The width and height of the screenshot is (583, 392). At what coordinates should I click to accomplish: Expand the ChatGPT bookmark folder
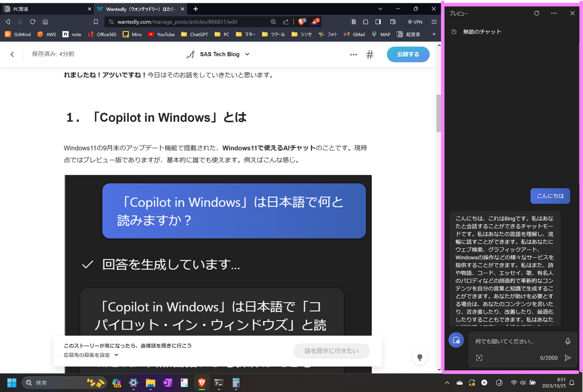[x=194, y=34]
